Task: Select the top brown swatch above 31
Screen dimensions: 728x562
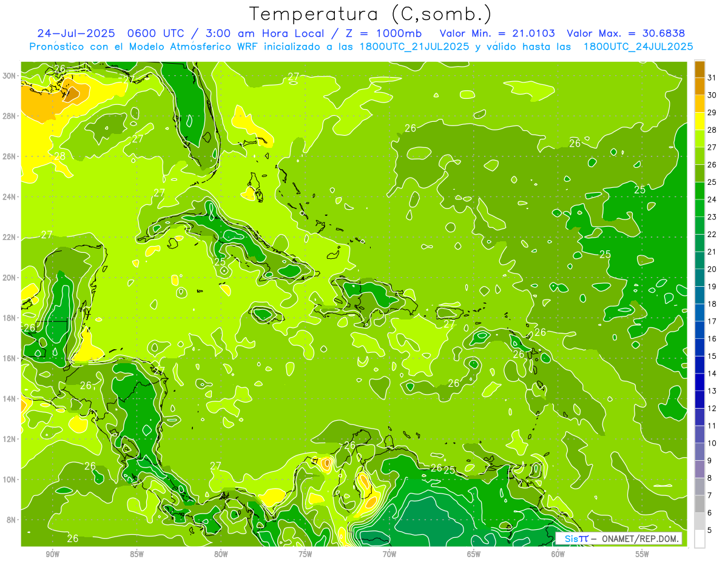Action: [699, 69]
